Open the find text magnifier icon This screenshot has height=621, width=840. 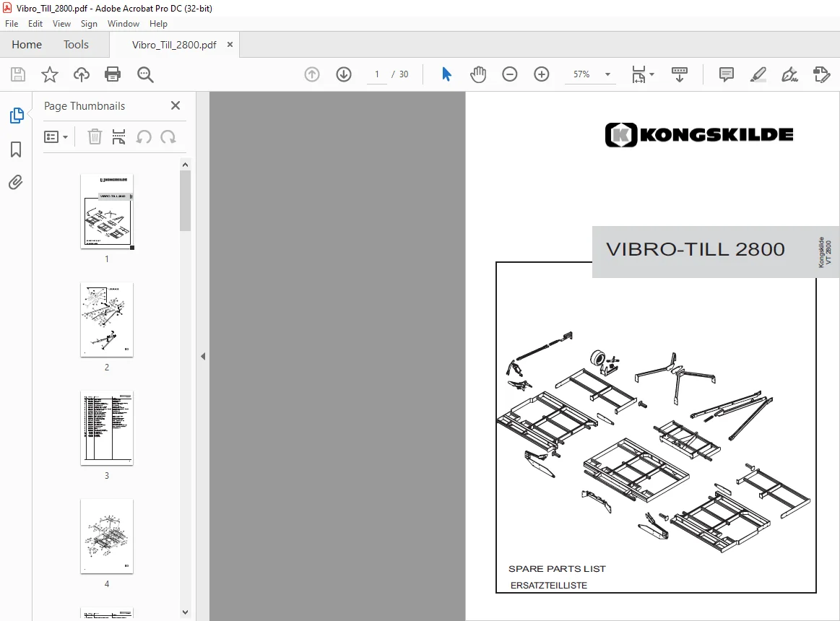pyautogui.click(x=145, y=74)
